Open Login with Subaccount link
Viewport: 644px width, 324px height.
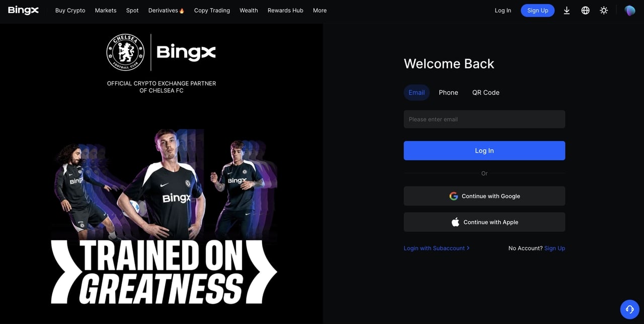click(x=436, y=248)
